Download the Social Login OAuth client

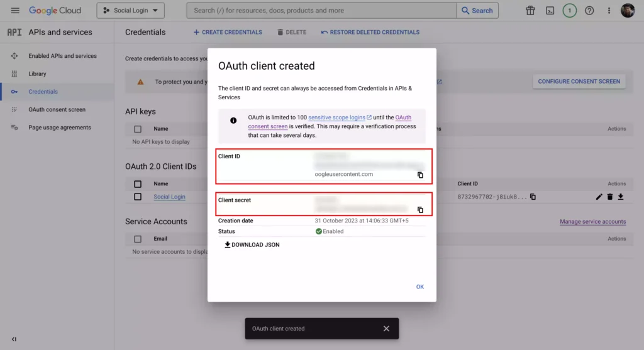621,197
